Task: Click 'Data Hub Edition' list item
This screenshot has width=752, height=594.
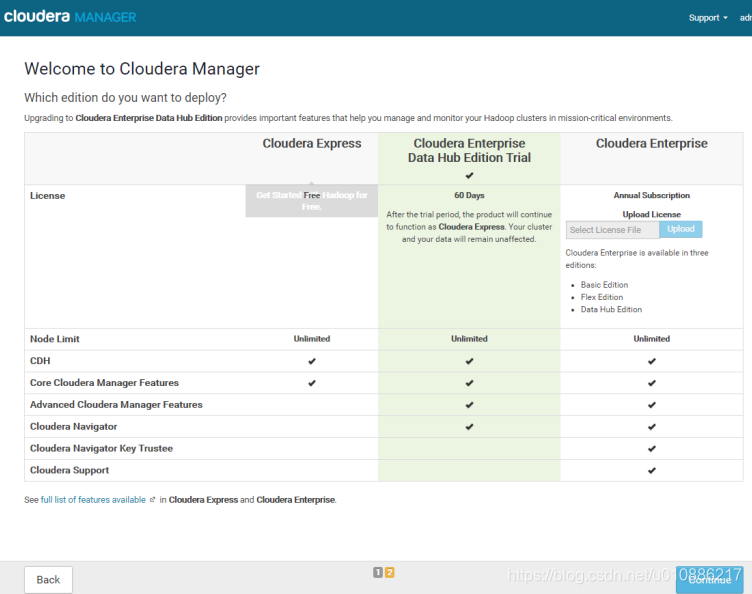Action: (x=611, y=310)
